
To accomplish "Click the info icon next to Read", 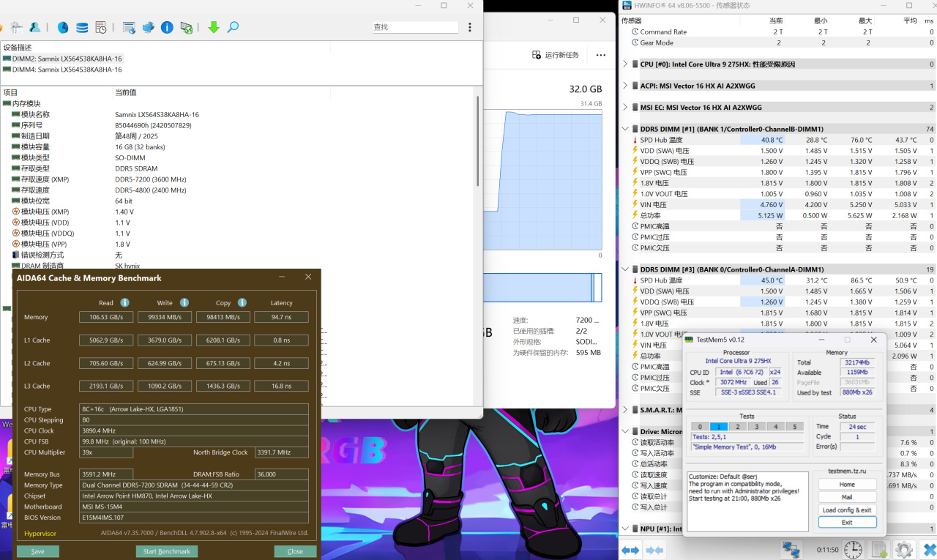I will (125, 302).
